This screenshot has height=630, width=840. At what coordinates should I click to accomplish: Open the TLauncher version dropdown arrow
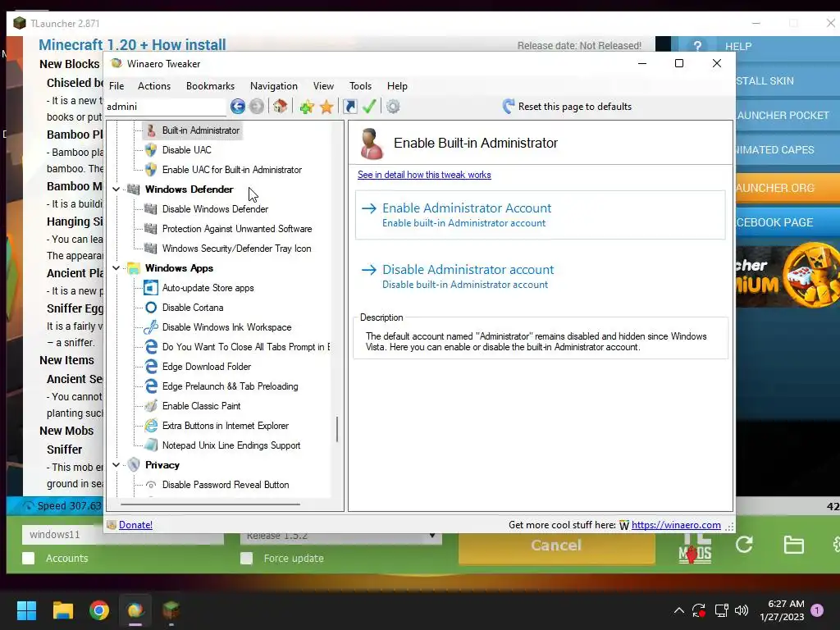click(431, 536)
